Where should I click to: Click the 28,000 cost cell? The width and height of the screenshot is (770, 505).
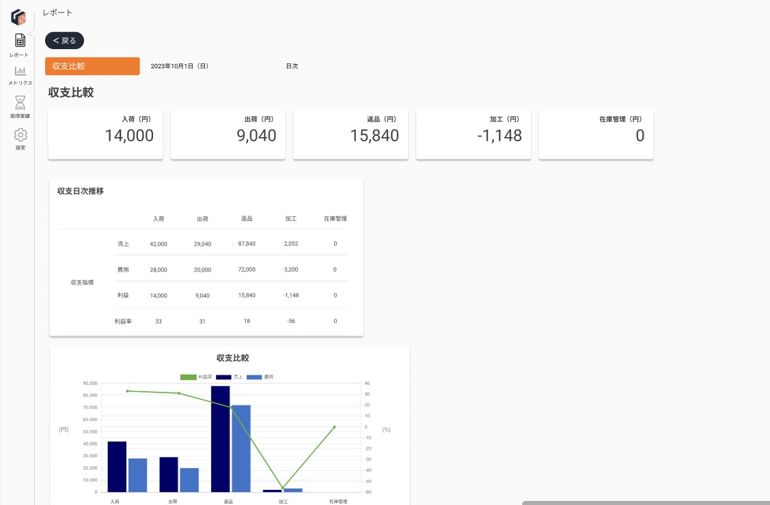click(x=158, y=270)
